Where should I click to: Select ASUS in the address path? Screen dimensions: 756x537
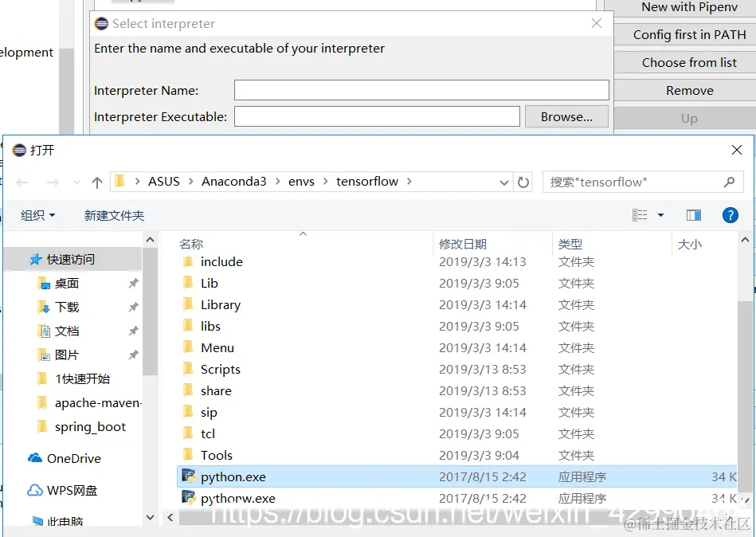tap(163, 182)
